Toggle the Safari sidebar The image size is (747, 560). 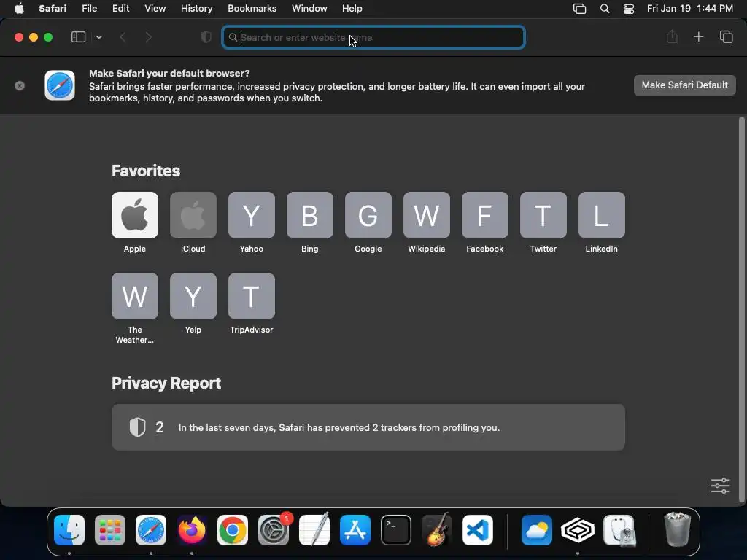pyautogui.click(x=78, y=37)
